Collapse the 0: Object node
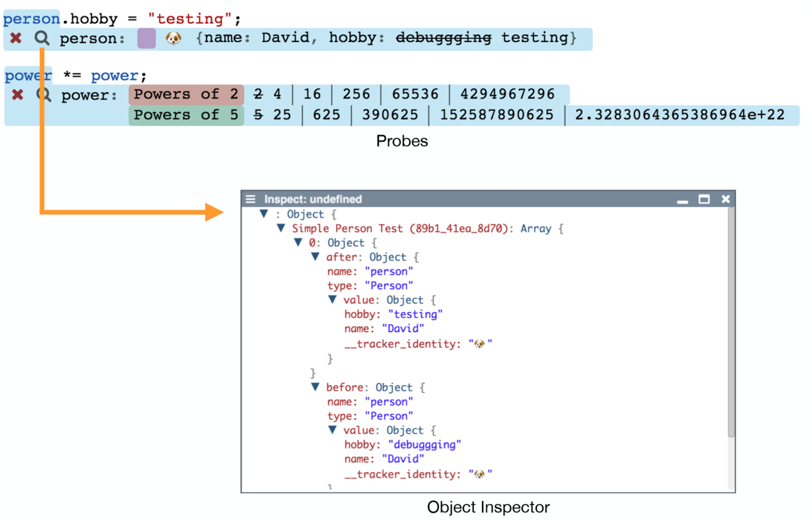Image resolution: width=812 pixels, height=524 pixels. tap(298, 243)
